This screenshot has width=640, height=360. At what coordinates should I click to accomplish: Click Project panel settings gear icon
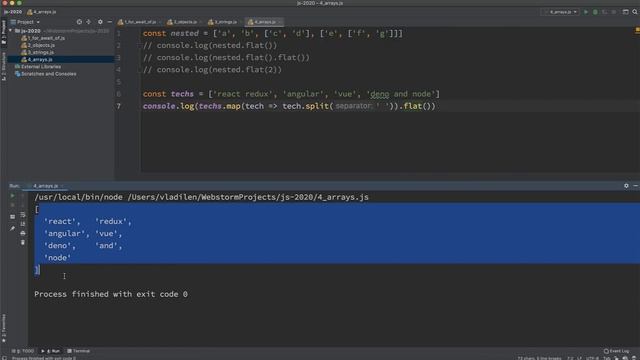(100, 22)
